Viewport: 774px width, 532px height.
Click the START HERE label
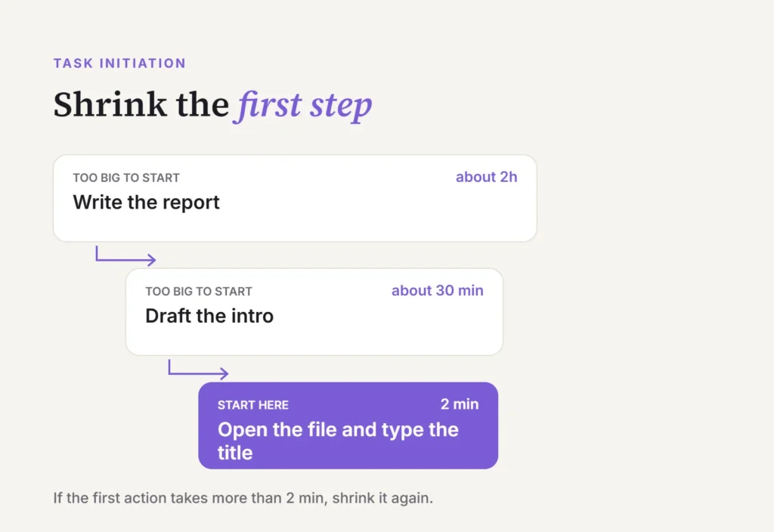point(252,405)
